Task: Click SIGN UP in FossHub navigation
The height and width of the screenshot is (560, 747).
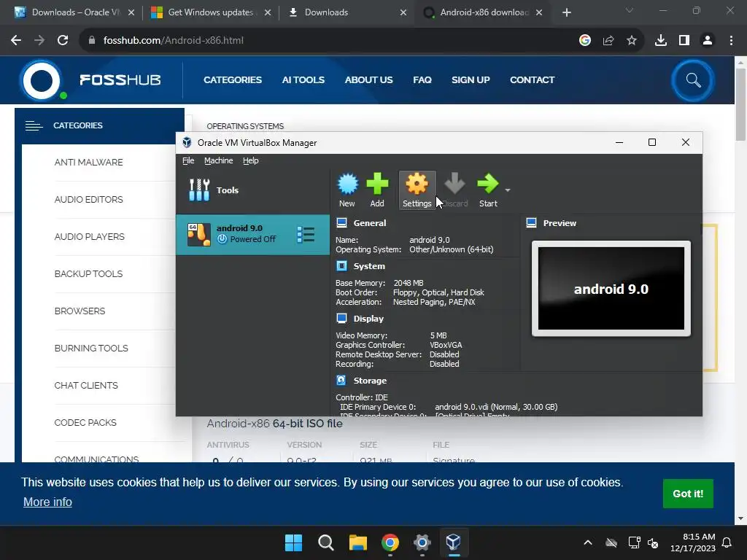Action: coord(471,80)
